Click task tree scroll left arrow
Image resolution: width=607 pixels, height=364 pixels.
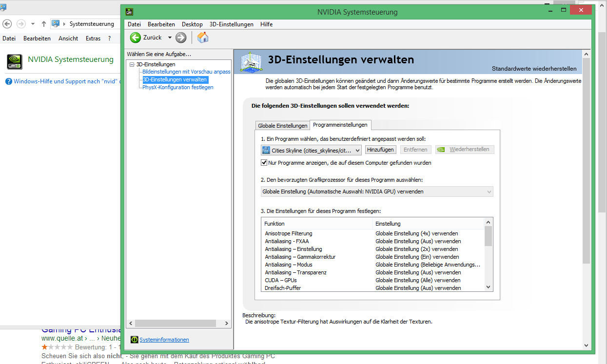130,324
